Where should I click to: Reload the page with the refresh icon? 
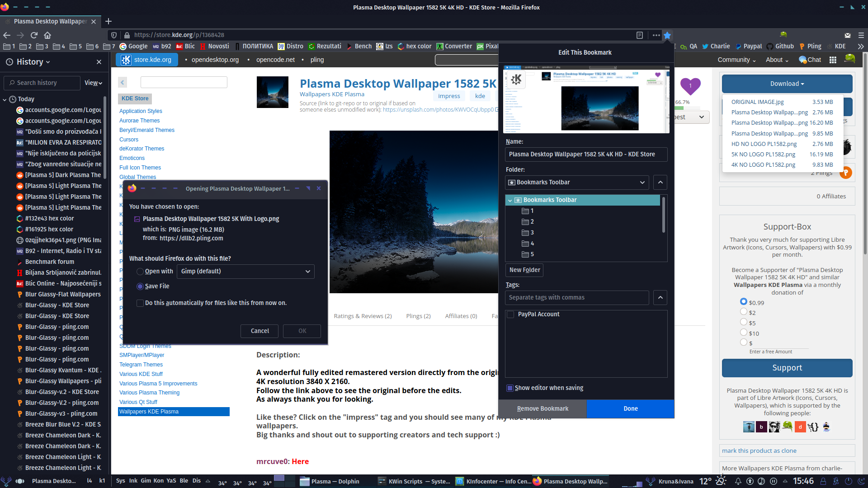(x=34, y=35)
